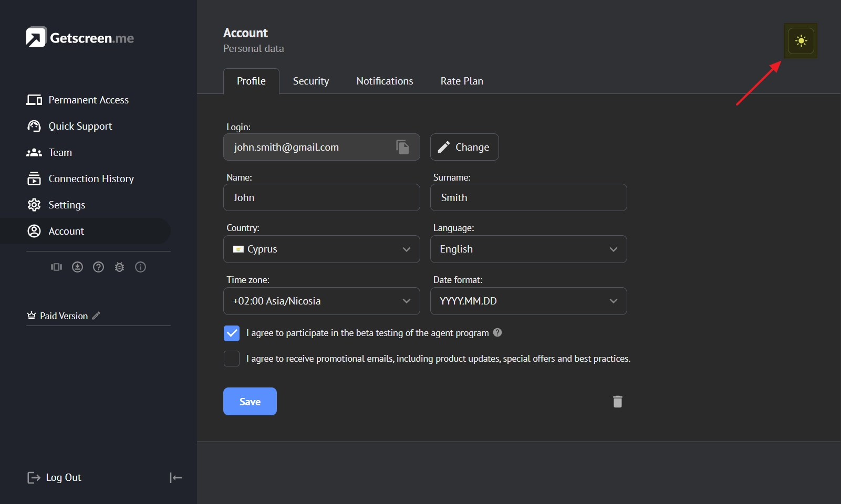The image size is (841, 504).
Task: Open the Language dropdown
Action: [x=528, y=249]
